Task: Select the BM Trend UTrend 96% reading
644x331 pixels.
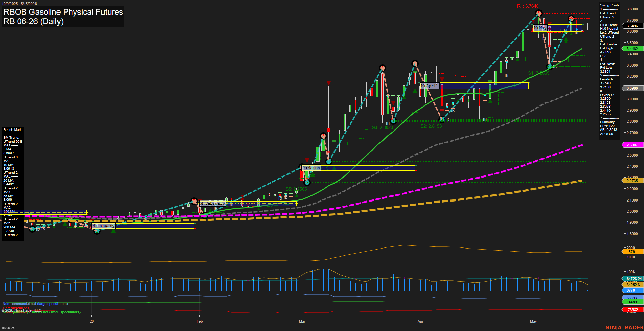Action: pyautogui.click(x=13, y=140)
